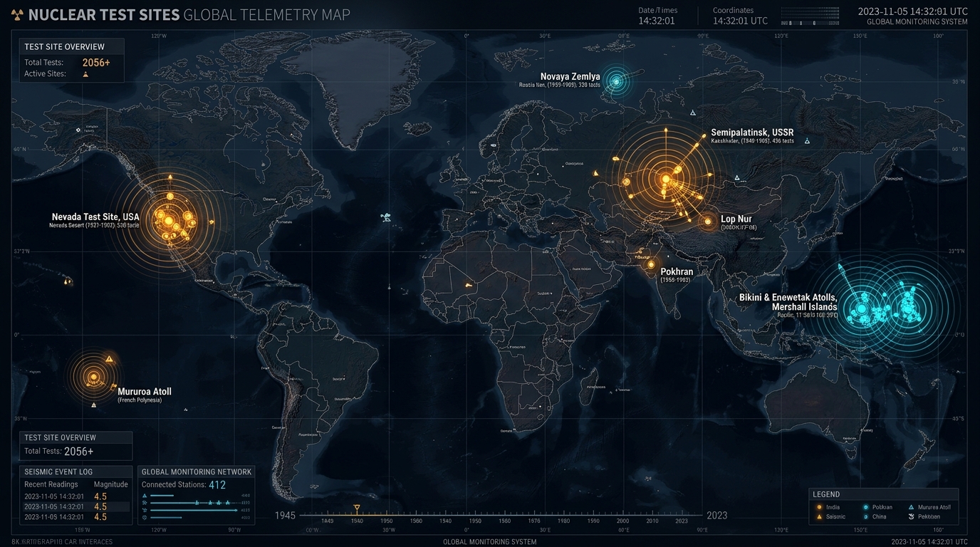Viewport: 980px width, 547px height.
Task: Click the Semipalatinsk central orange marker
Action: pos(666,179)
